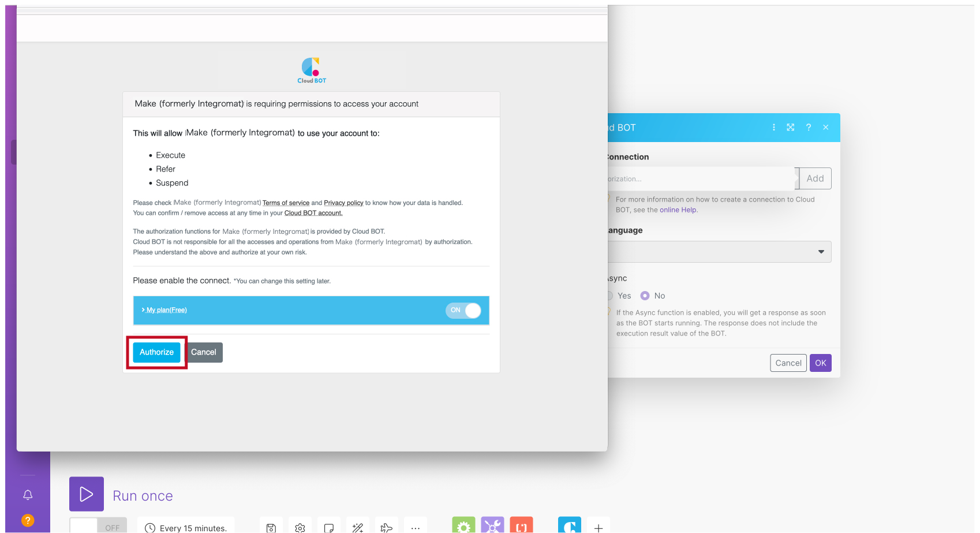Open the orange help question icon
Viewport: 980px width, 533px height.
click(28, 520)
